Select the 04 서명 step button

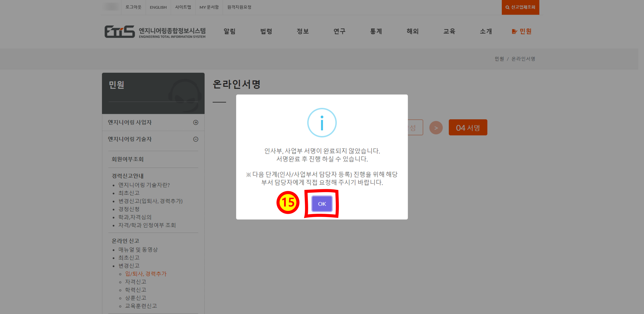(x=468, y=128)
